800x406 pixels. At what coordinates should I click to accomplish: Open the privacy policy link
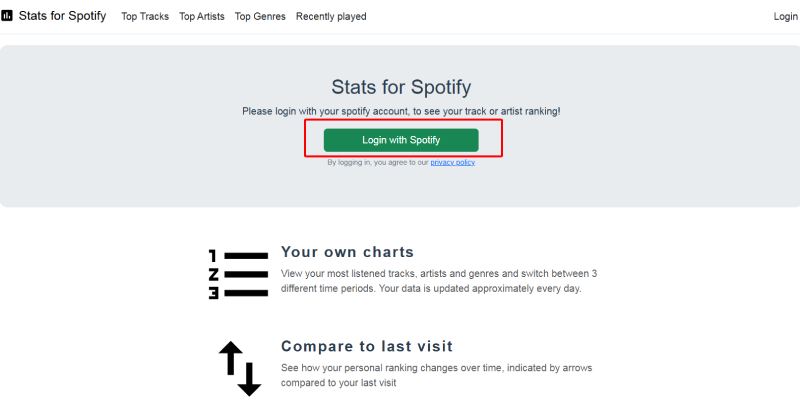(x=453, y=162)
